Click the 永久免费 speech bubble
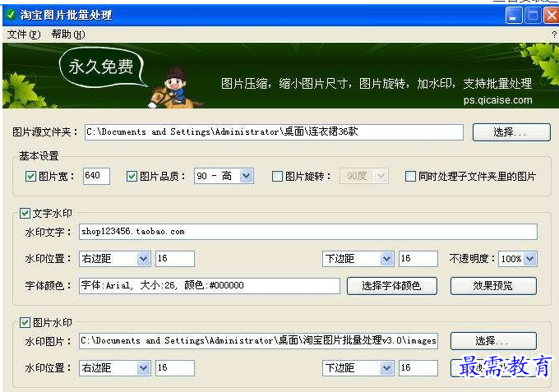This screenshot has width=559, height=392. click(x=102, y=67)
